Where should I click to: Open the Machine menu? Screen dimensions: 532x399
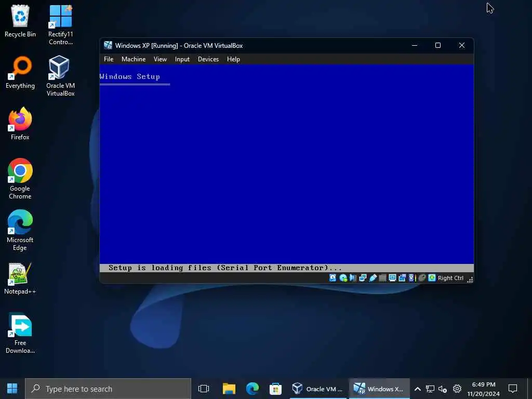click(134, 59)
